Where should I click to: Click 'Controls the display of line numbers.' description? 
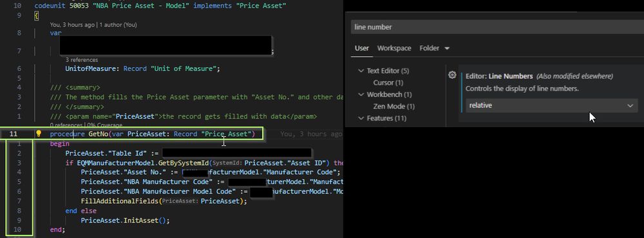pos(522,89)
